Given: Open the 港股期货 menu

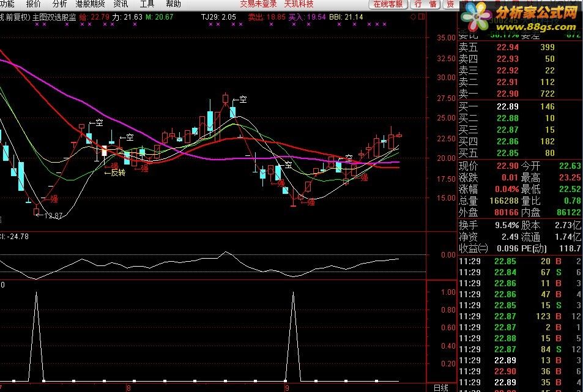Looking at the screenshot, I should coord(90,4).
